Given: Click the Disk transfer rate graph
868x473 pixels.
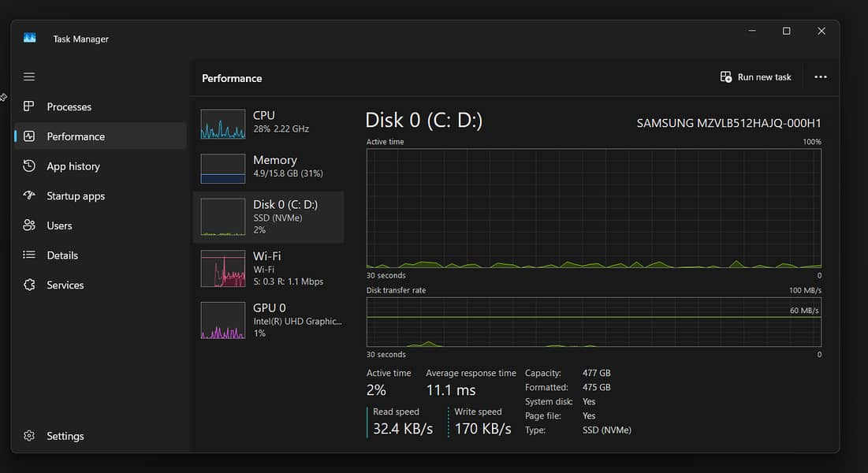Looking at the screenshot, I should tap(593, 322).
